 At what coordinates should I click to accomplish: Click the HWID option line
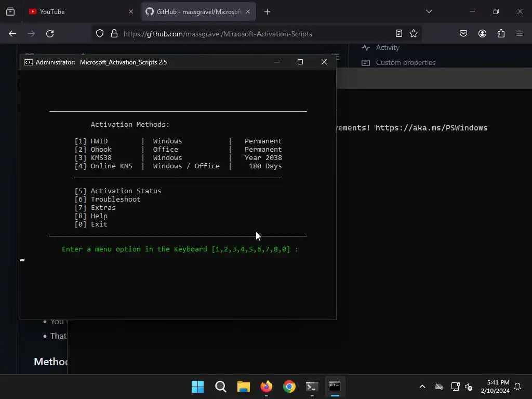click(178, 141)
